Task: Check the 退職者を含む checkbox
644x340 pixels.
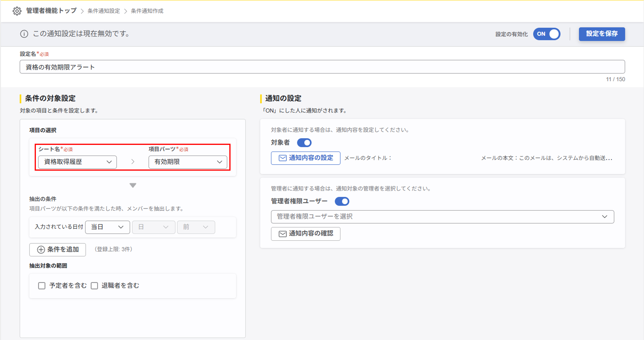Action: click(94, 286)
